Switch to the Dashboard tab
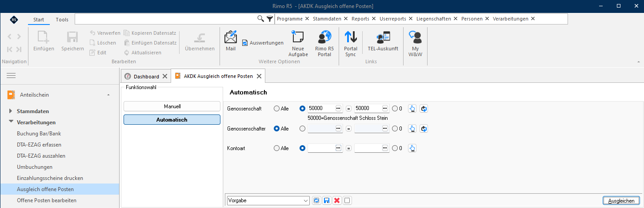The width and height of the screenshot is (644, 208). point(146,76)
